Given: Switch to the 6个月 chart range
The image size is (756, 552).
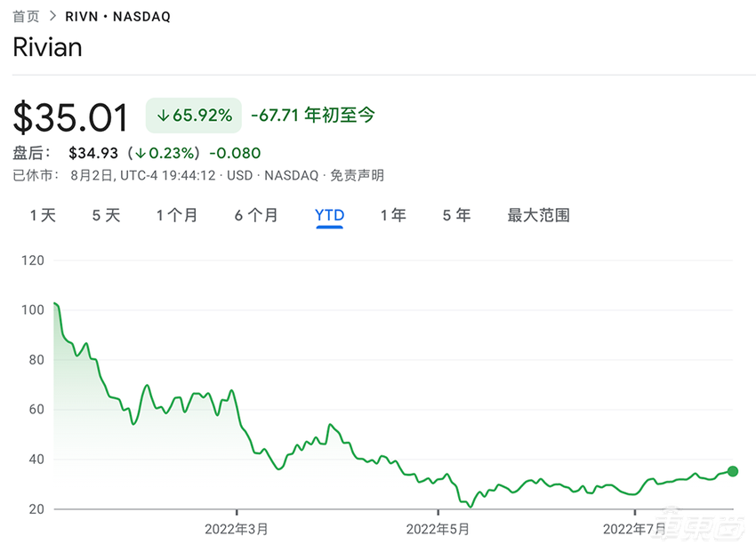Looking at the screenshot, I should pos(256,215).
